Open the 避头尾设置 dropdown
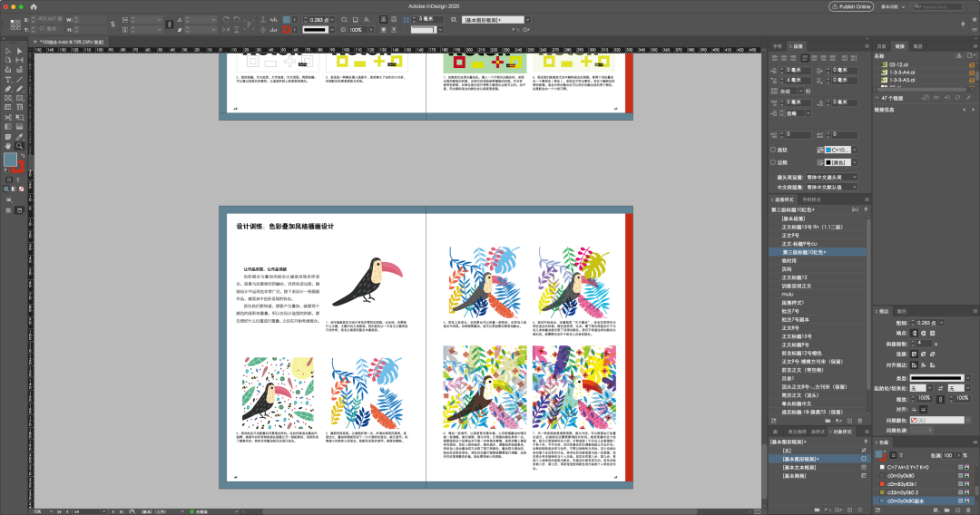The image size is (980, 515). point(831,178)
